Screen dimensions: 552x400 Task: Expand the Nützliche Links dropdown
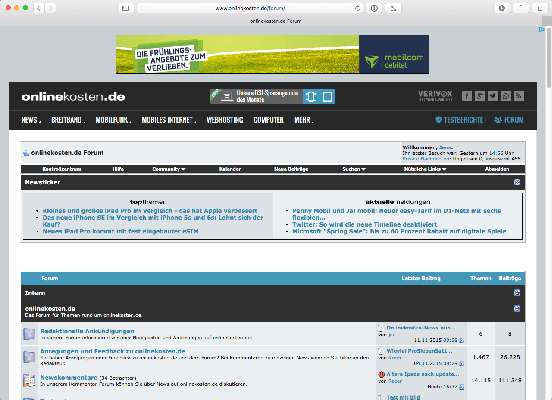click(x=425, y=169)
